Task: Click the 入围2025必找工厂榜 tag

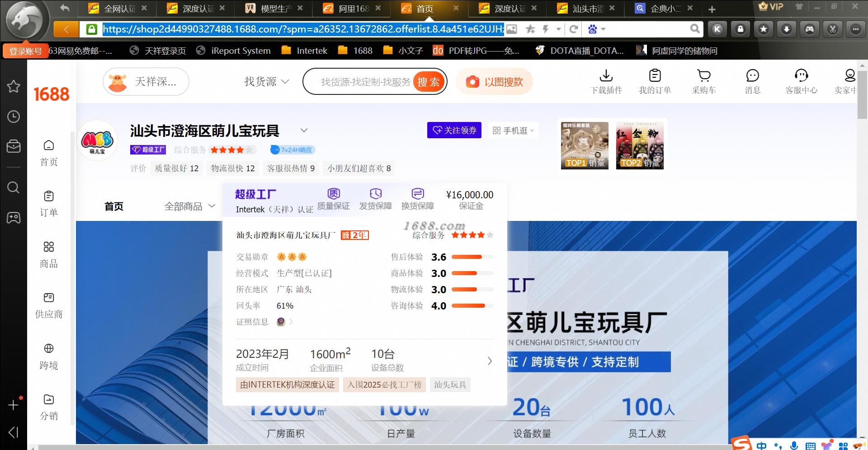Action: (x=384, y=384)
